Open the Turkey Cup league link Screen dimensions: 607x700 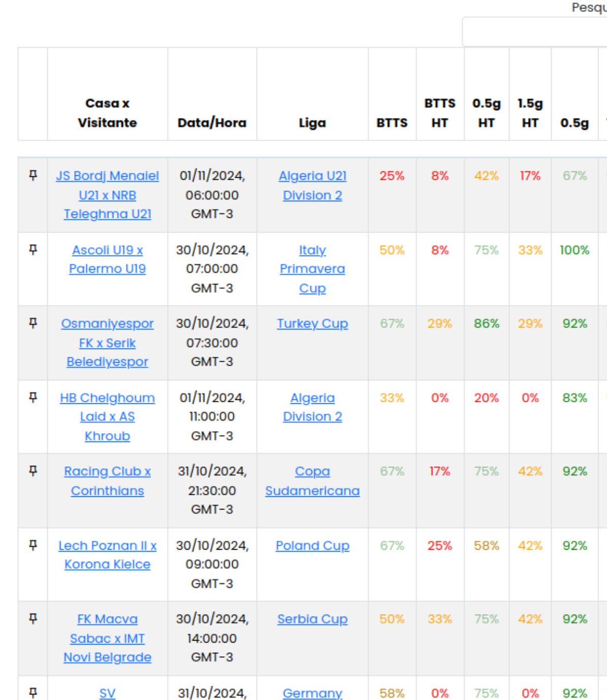point(312,324)
